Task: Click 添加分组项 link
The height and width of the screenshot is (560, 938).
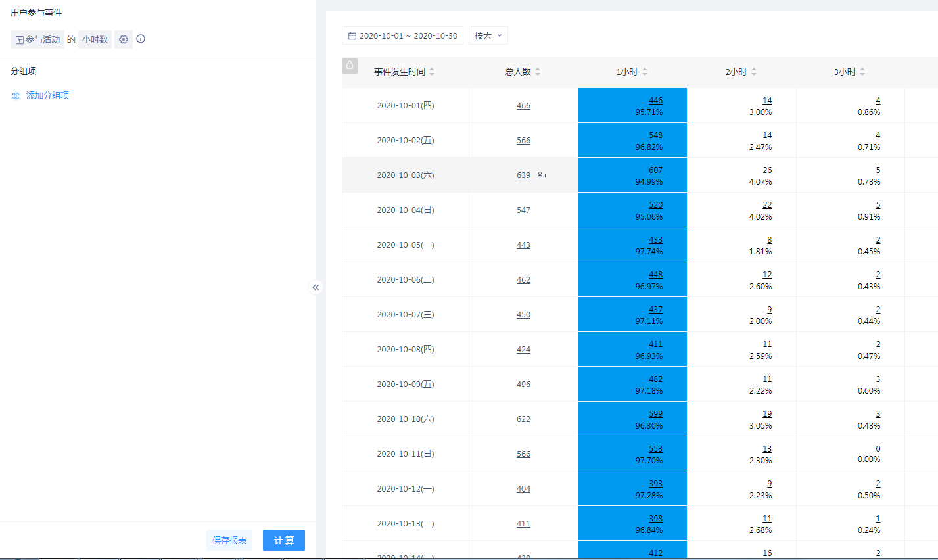Action: 47,95
